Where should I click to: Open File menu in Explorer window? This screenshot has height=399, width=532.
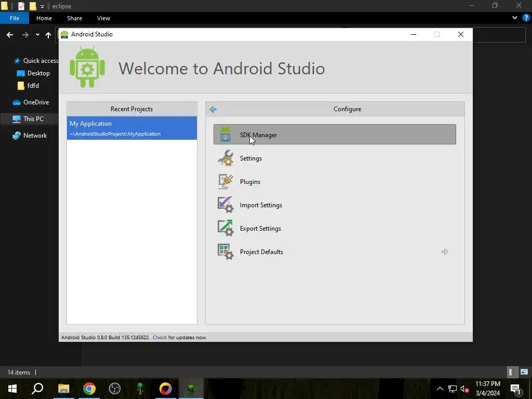coord(14,18)
